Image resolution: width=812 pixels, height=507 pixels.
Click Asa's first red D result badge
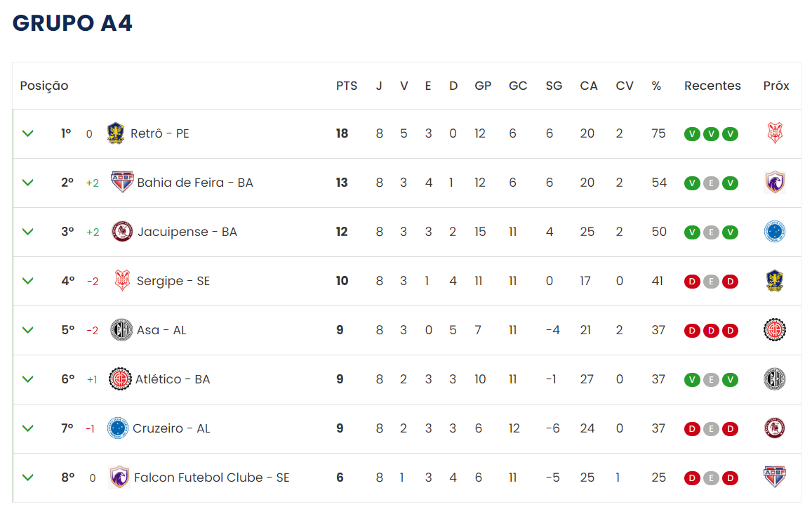click(x=693, y=330)
